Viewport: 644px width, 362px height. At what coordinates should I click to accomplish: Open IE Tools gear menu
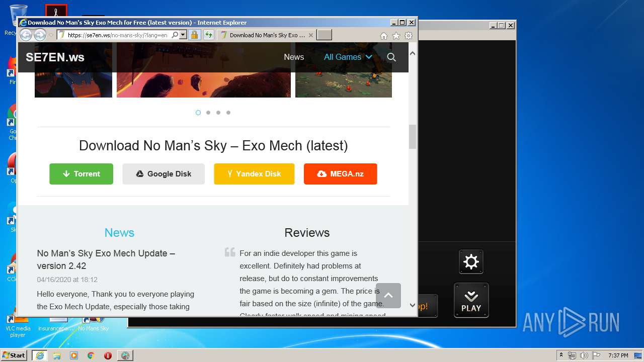coord(409,36)
